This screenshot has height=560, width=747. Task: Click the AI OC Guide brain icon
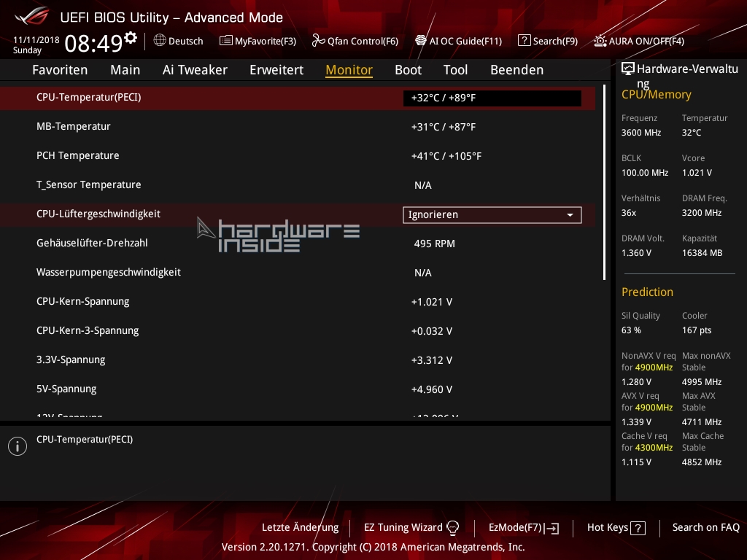tap(421, 41)
